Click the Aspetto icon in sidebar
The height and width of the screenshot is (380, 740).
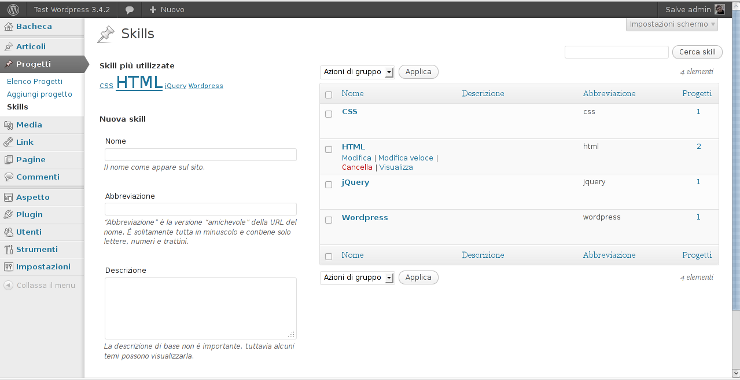pyautogui.click(x=8, y=197)
